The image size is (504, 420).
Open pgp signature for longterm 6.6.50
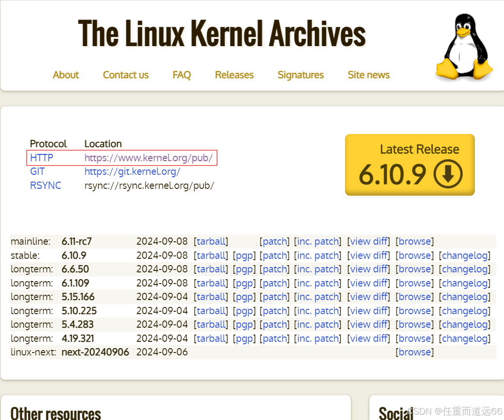click(244, 269)
